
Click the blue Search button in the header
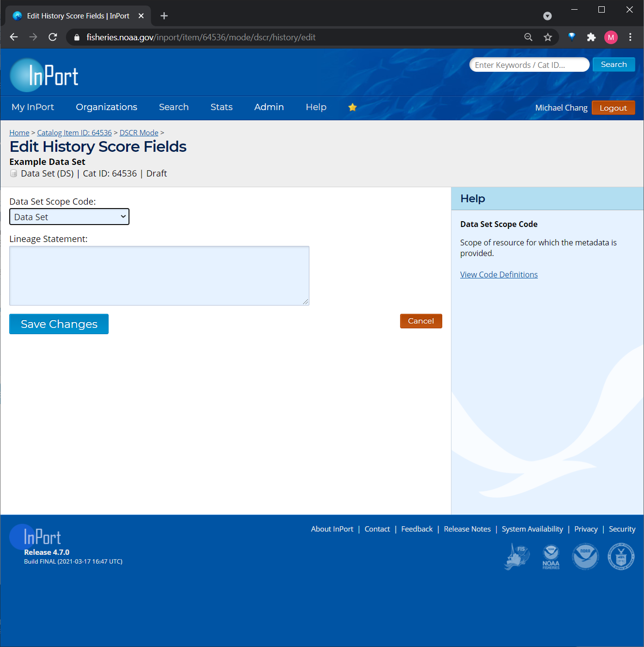click(614, 65)
